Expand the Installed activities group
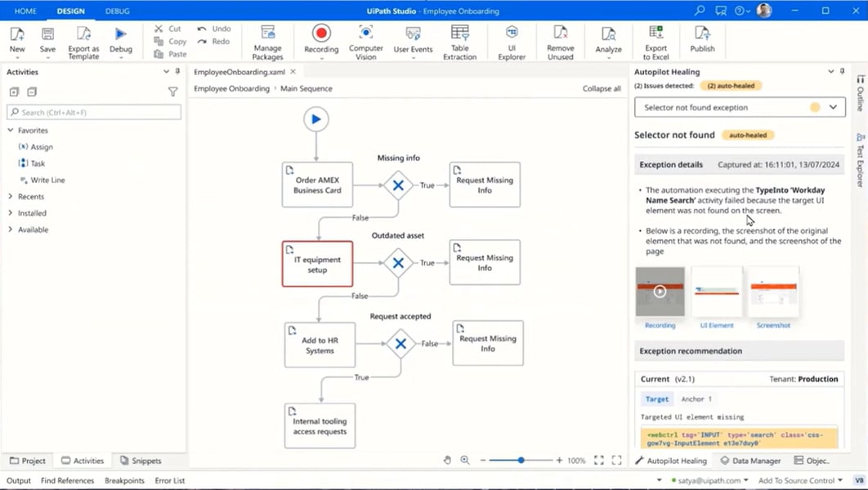This screenshot has height=490, width=868. click(11, 213)
